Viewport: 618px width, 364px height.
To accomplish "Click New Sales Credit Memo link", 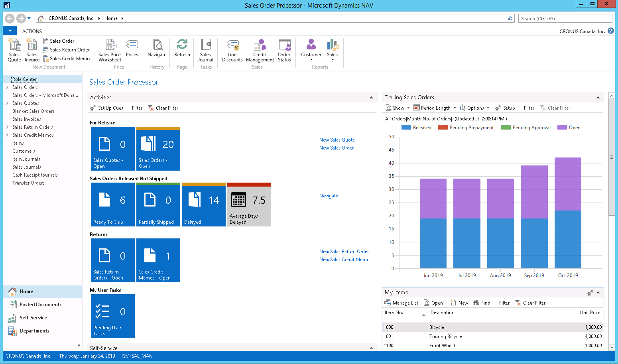I will (x=344, y=260).
